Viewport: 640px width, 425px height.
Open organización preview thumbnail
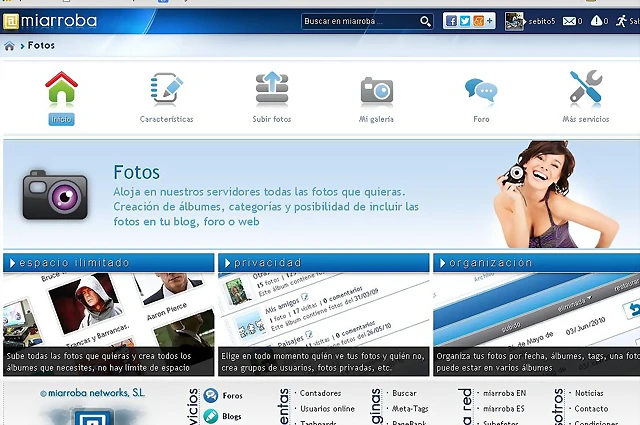click(536, 309)
